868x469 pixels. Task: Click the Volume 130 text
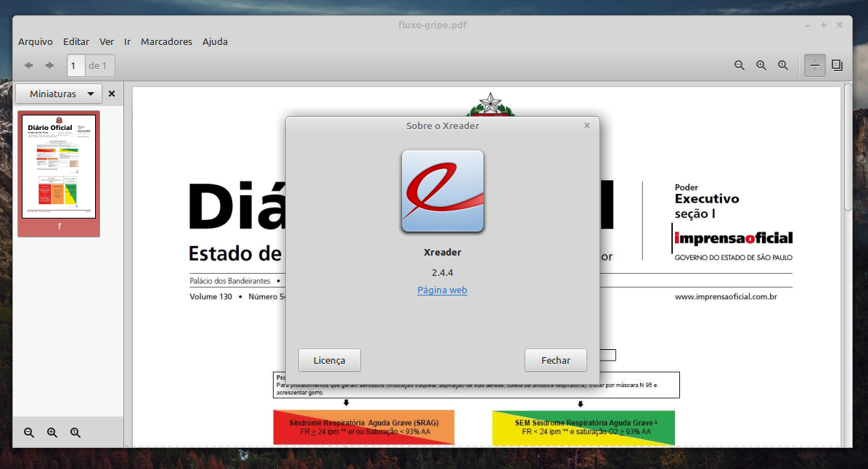tap(211, 297)
